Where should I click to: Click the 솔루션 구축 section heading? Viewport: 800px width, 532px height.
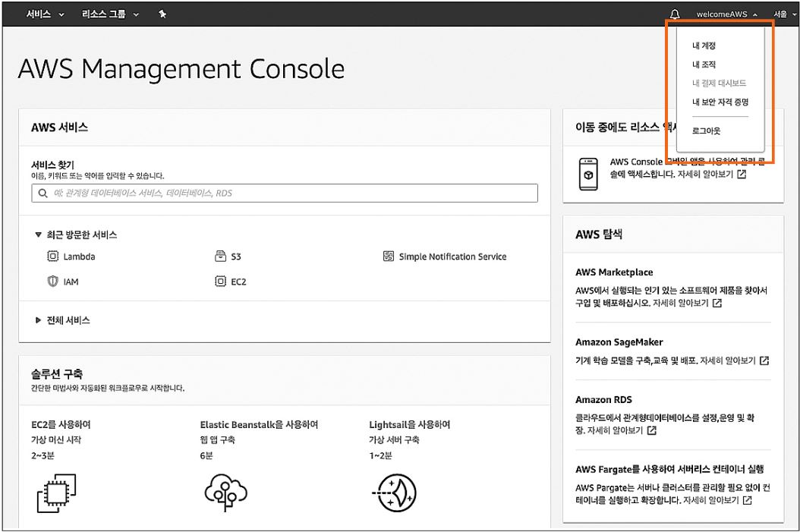pos(57,374)
